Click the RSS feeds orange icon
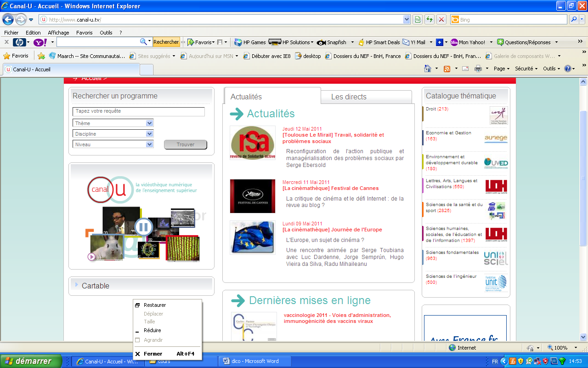This screenshot has height=368, width=588. click(447, 69)
